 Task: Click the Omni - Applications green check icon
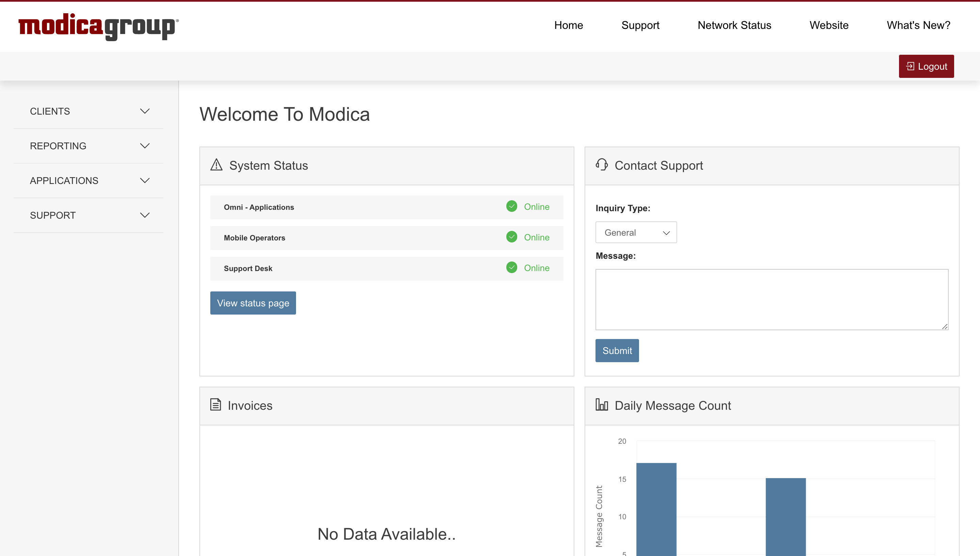(511, 206)
